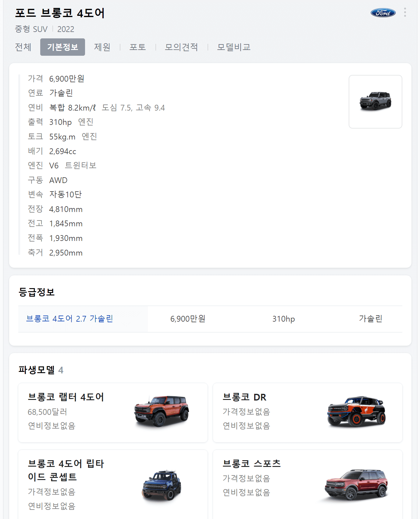Click the 310hp trim table cell
This screenshot has height=519, width=420.
click(x=283, y=319)
